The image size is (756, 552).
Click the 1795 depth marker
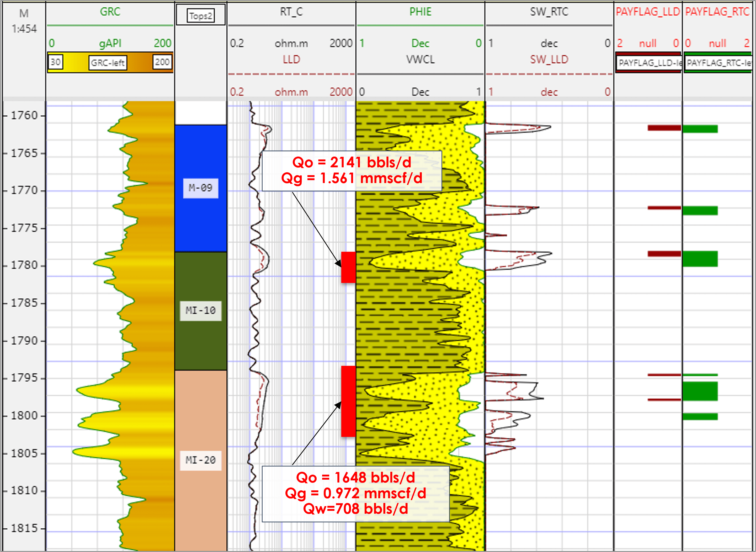point(24,378)
